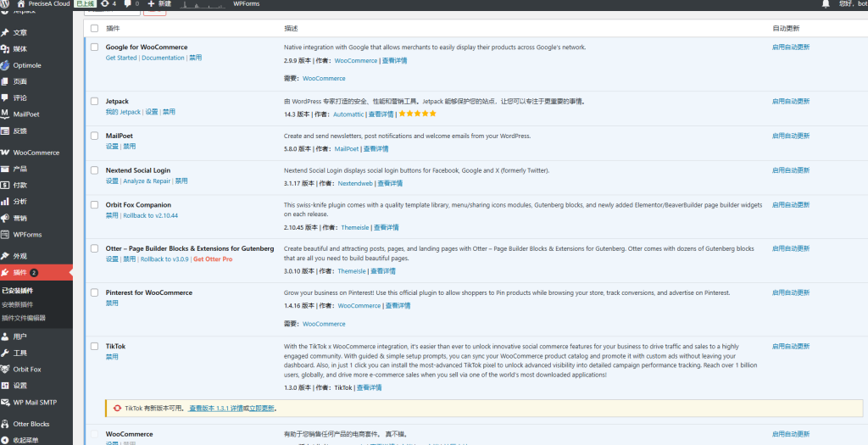Open the stats sparkline chart in admin bar
This screenshot has width=868, height=445.
tap(203, 4)
